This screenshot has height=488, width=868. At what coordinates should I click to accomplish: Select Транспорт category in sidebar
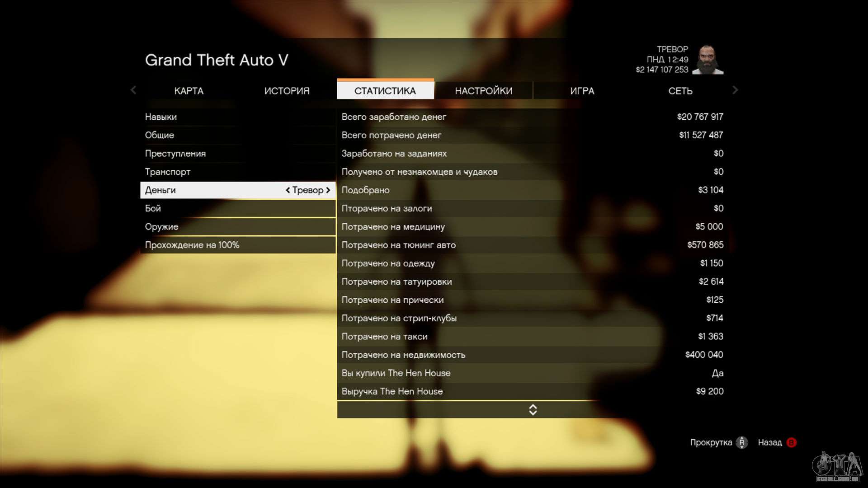pyautogui.click(x=168, y=172)
